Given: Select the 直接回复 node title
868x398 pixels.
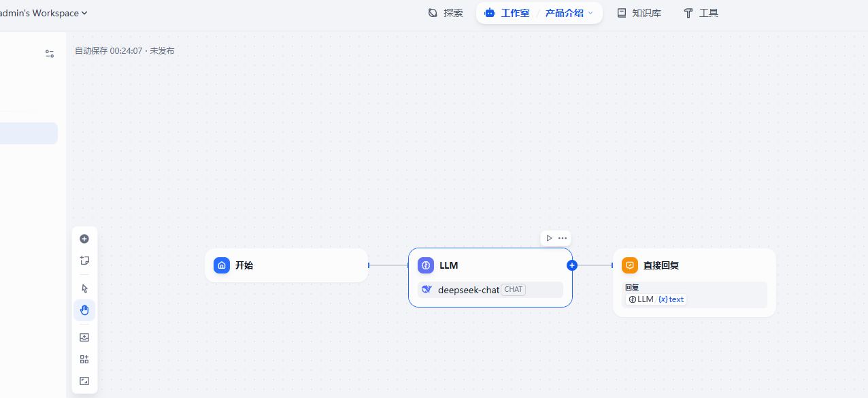Looking at the screenshot, I should click(x=661, y=265).
